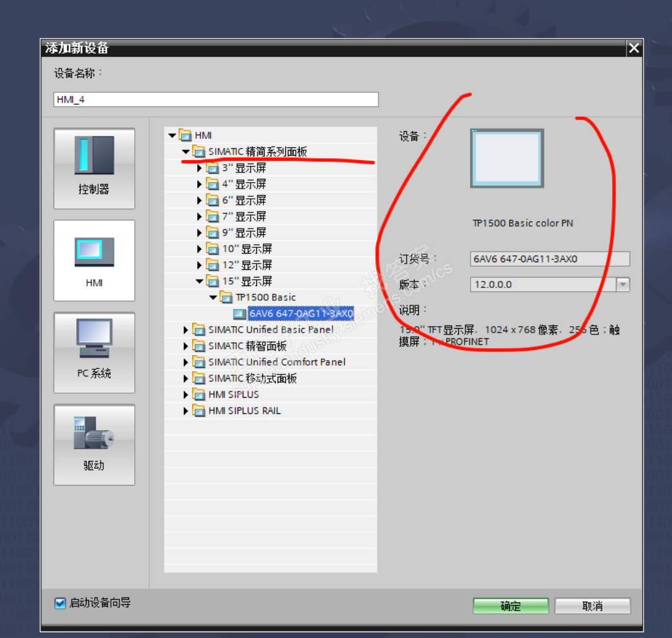Screen dimensions: 672x638
Task: Expand the SIMATIC 移动式面板 node
Action: (185, 378)
